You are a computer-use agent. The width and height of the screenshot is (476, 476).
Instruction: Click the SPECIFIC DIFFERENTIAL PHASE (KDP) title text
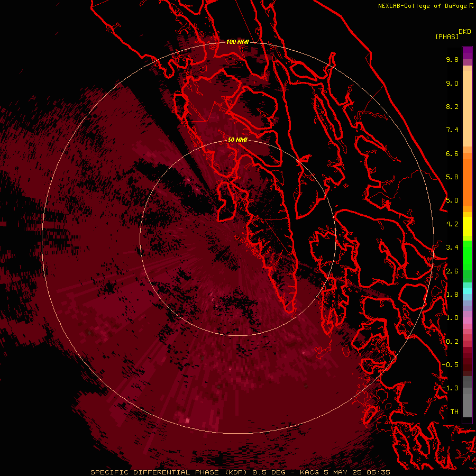tap(170, 472)
